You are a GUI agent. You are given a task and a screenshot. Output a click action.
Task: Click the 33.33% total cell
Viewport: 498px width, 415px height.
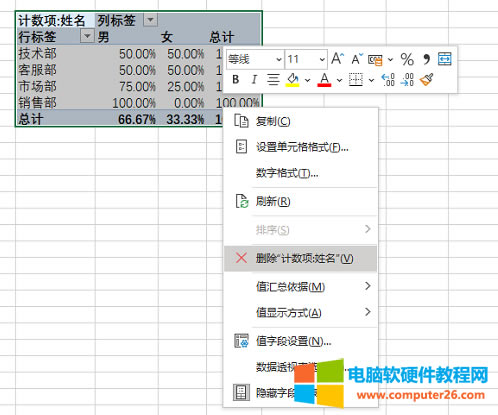point(183,119)
